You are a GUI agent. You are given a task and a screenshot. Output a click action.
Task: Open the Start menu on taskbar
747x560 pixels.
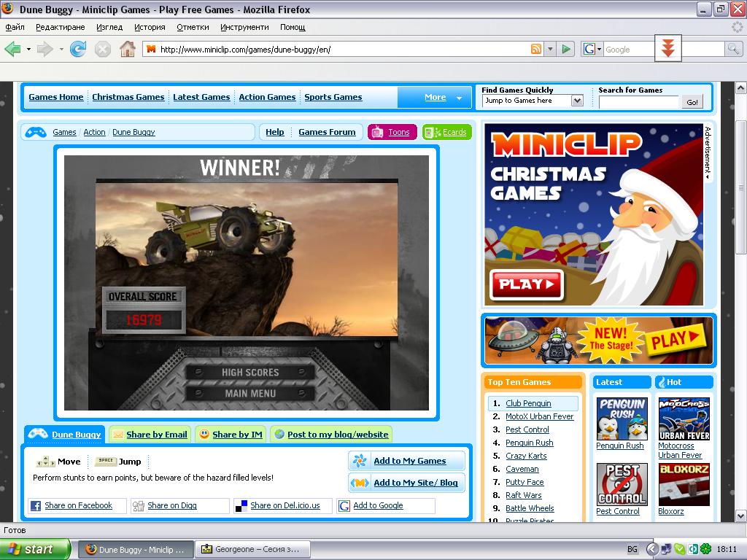(x=35, y=549)
